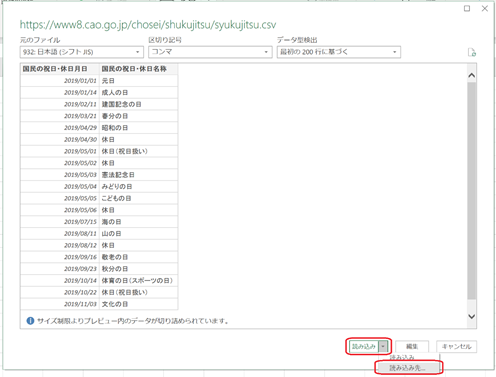Click the cell 建国記念の日
Image resolution: width=496 pixels, height=377 pixels.
138,104
